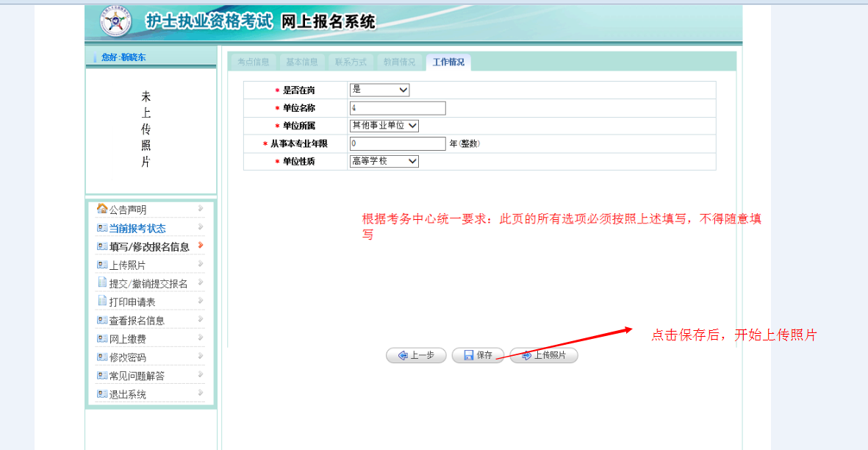Click the document icon beside 打印申请表
Screen dimensions: 868x450
tap(102, 301)
